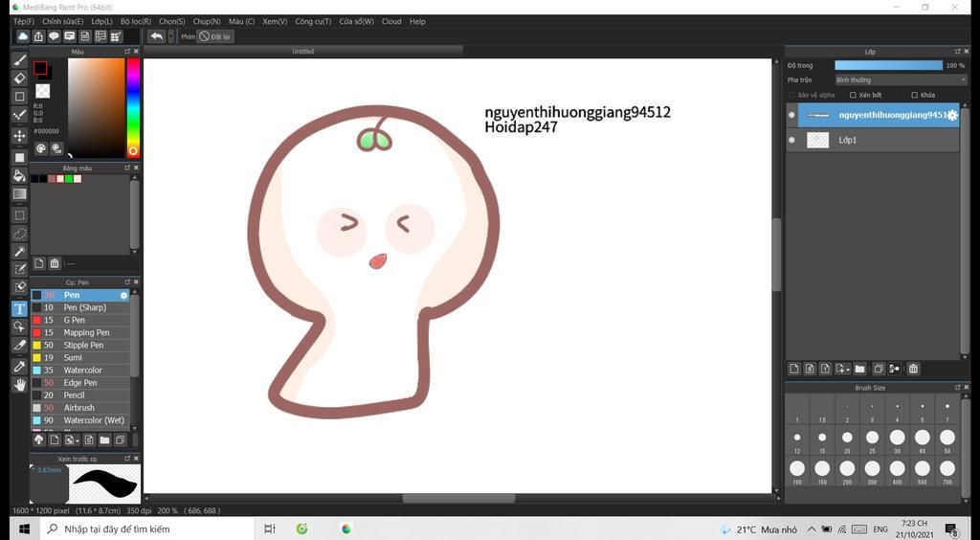Open settings gear for the Pen brush
980x540 pixels.
123,295
